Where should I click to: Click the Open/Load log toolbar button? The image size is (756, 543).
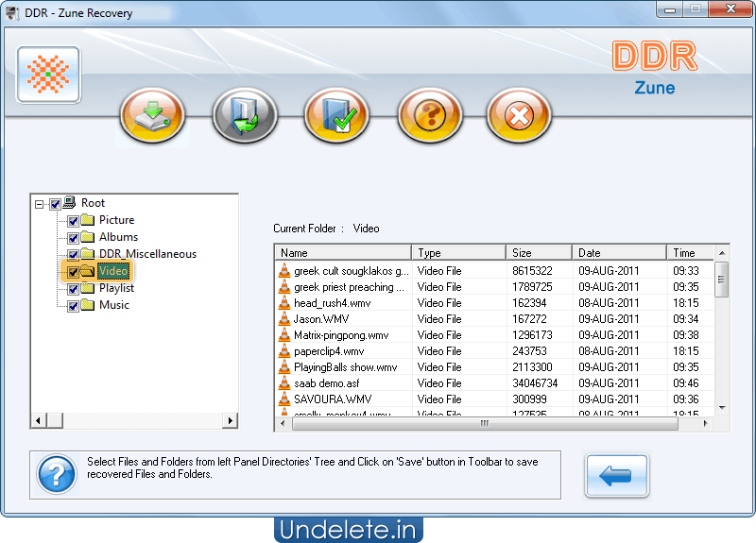pyautogui.click(x=245, y=115)
